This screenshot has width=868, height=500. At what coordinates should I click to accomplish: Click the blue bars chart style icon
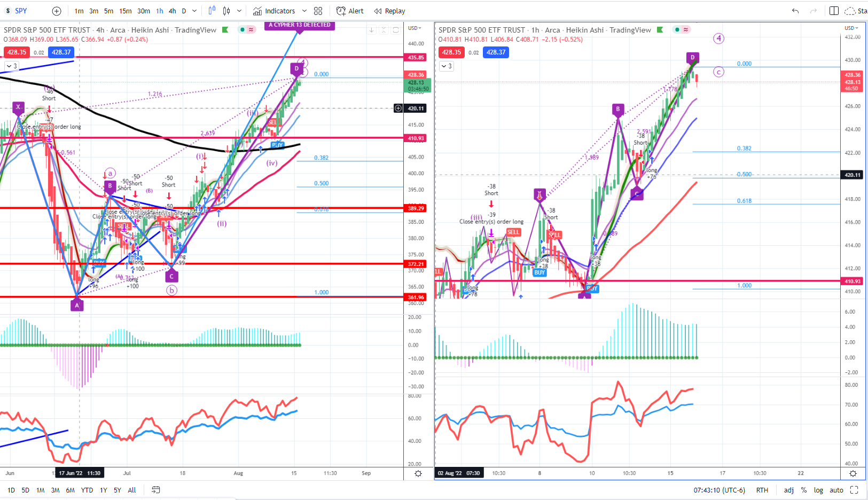pos(212,11)
